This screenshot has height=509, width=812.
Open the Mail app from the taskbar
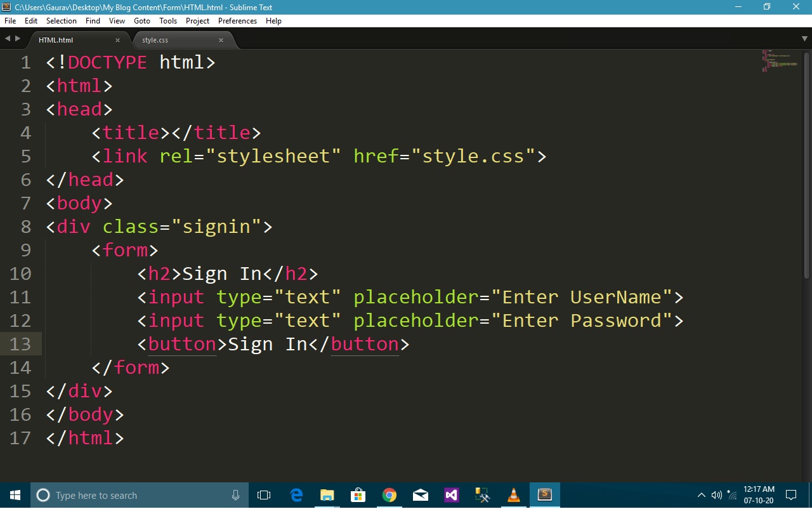click(x=420, y=495)
